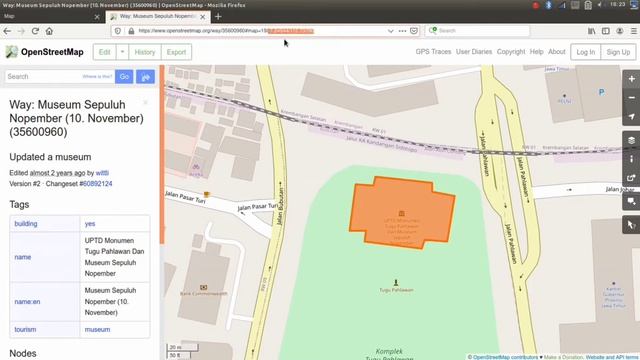Click the Sign Up button

618,52
